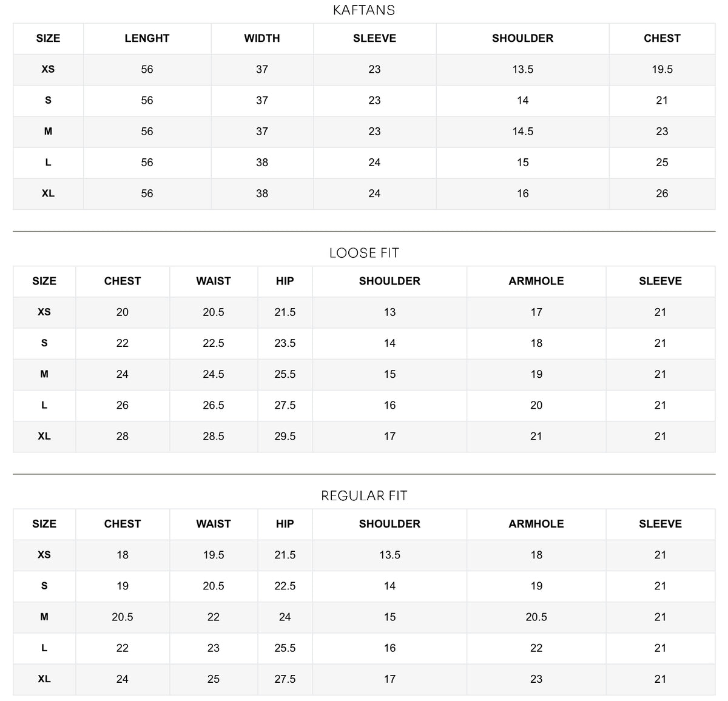728x701 pixels.
Task: Select Regular Fit XS shoulder value 13.5
Action: click(389, 555)
